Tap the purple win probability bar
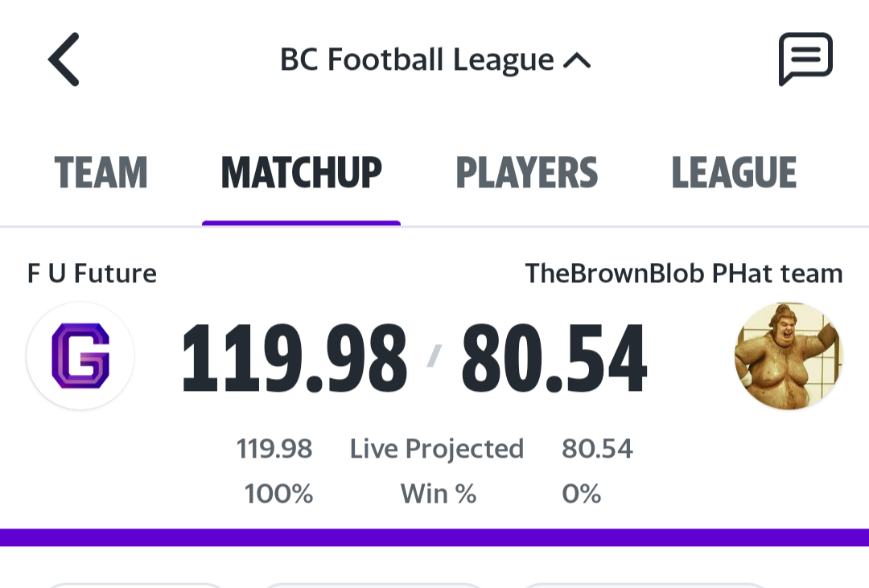This screenshot has width=869, height=588. point(434,537)
